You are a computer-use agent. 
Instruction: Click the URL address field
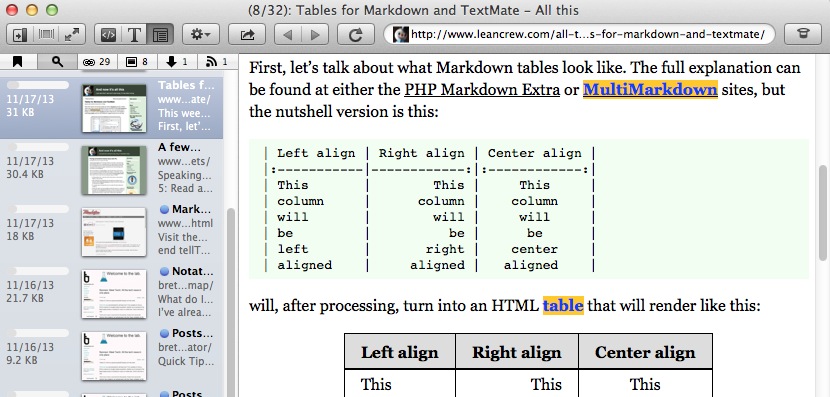[x=579, y=35]
